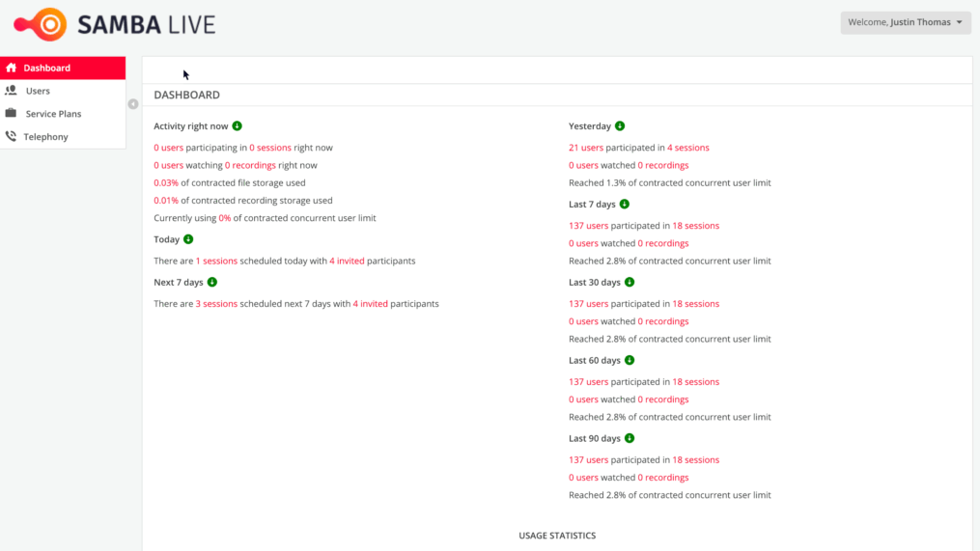The height and width of the screenshot is (551, 980).
Task: Open the Users section icon
Action: tap(11, 91)
